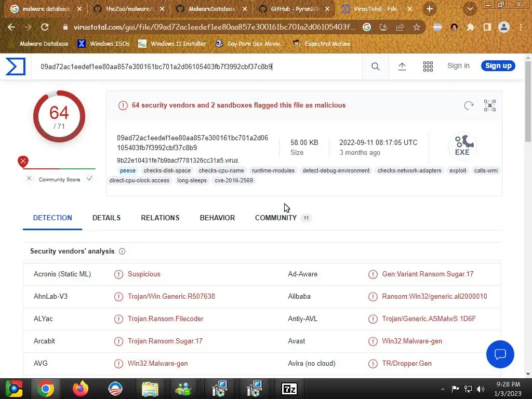532x399 pixels.
Task: Show hidden tray icons arrow
Action: (x=443, y=389)
